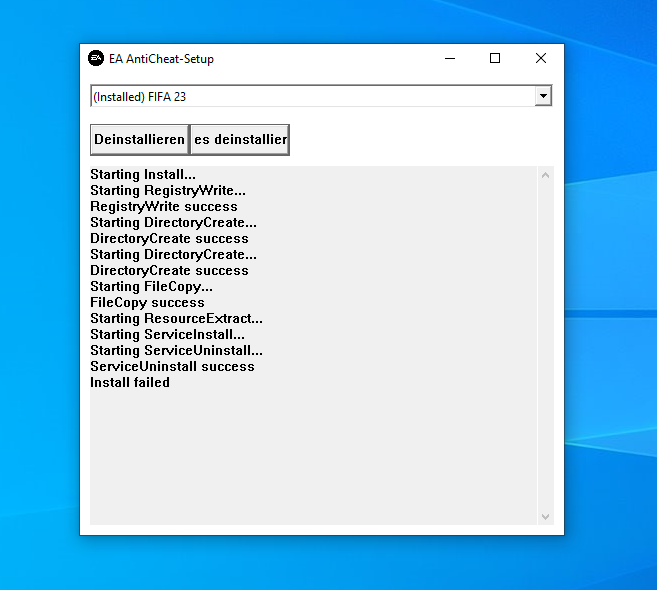
Task: Click the 'EA AntiCheat-Setup' window title
Action: [161, 59]
